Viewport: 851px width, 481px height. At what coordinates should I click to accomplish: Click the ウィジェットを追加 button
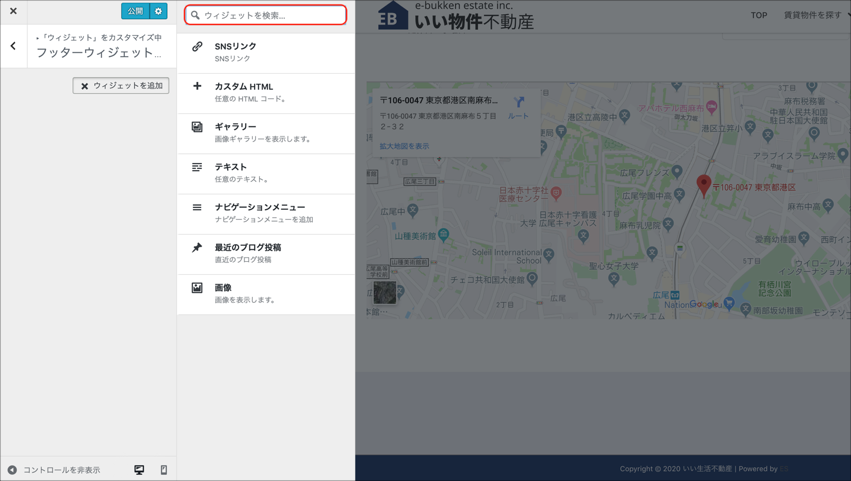point(121,86)
